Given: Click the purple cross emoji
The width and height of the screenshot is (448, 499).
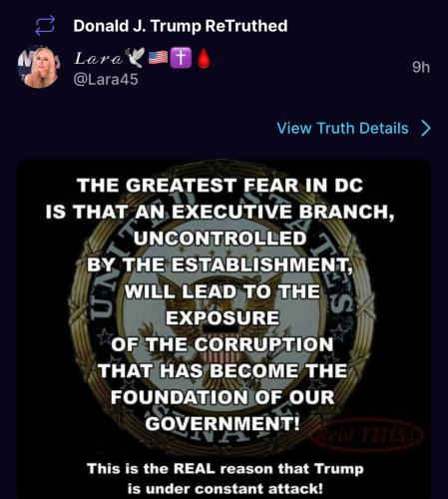Looking at the screenshot, I should [181, 58].
